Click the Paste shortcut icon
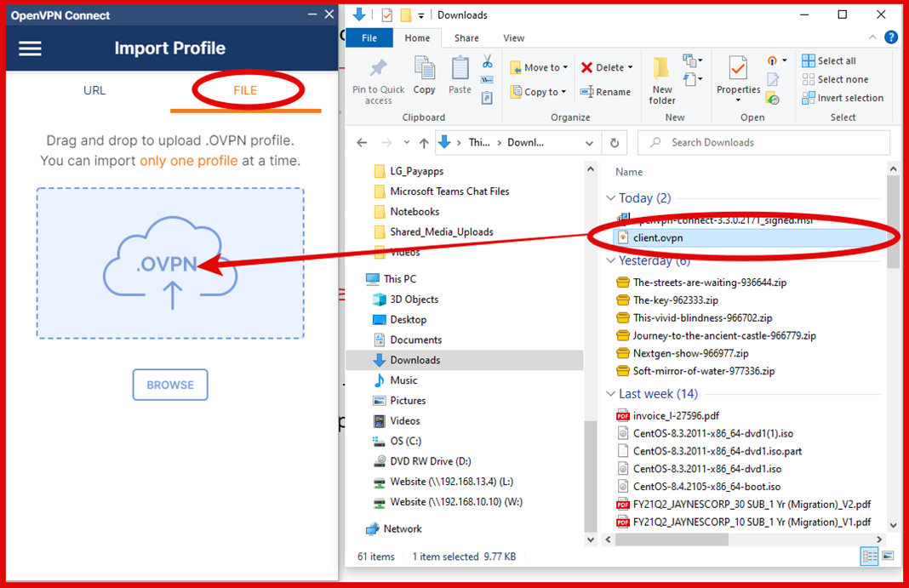 pos(488,99)
